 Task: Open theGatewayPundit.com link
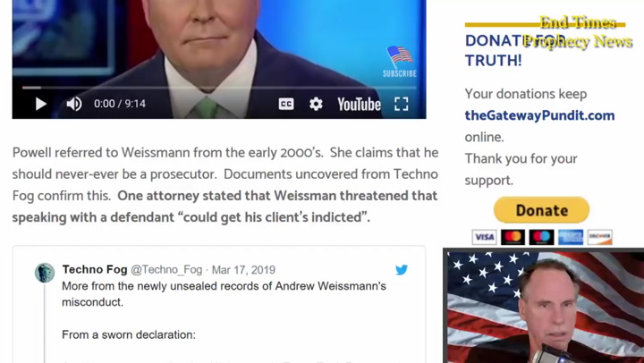point(539,115)
